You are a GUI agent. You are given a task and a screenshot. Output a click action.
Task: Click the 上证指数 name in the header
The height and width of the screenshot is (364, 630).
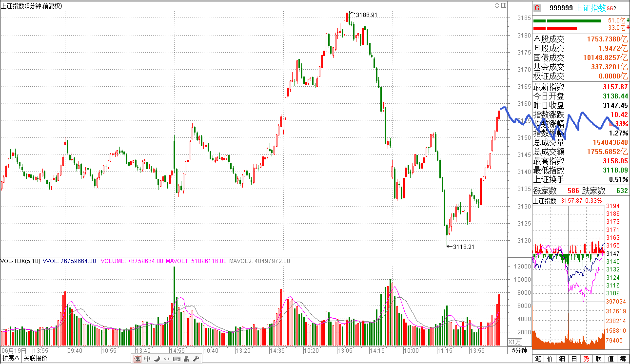pyautogui.click(x=591, y=8)
